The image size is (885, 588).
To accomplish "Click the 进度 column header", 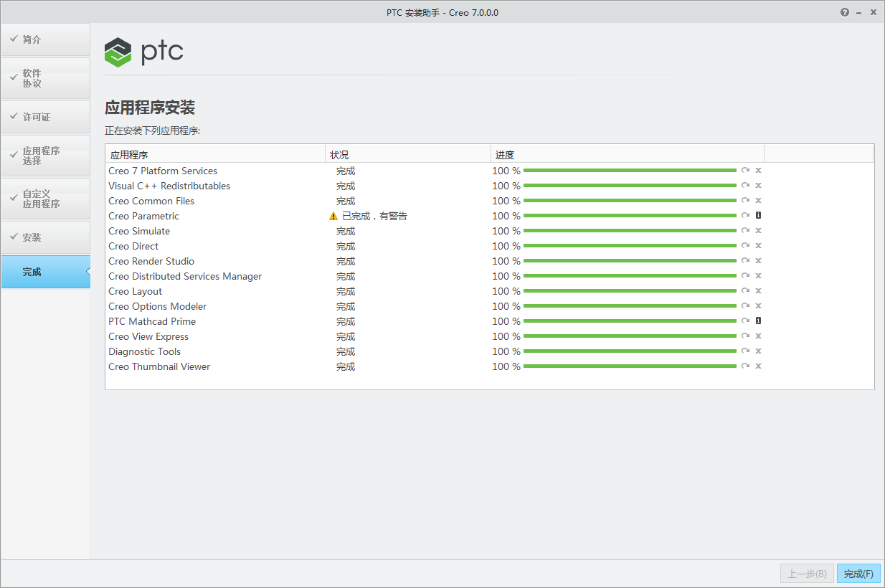I will click(628, 154).
